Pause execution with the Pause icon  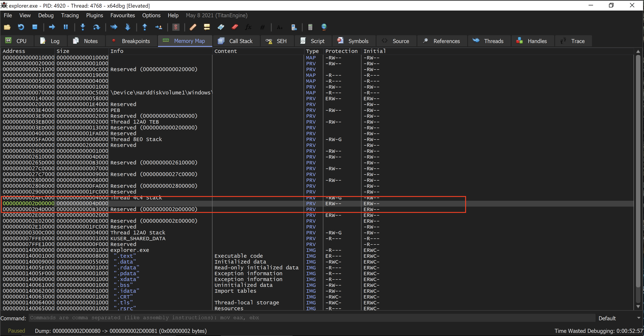click(66, 27)
